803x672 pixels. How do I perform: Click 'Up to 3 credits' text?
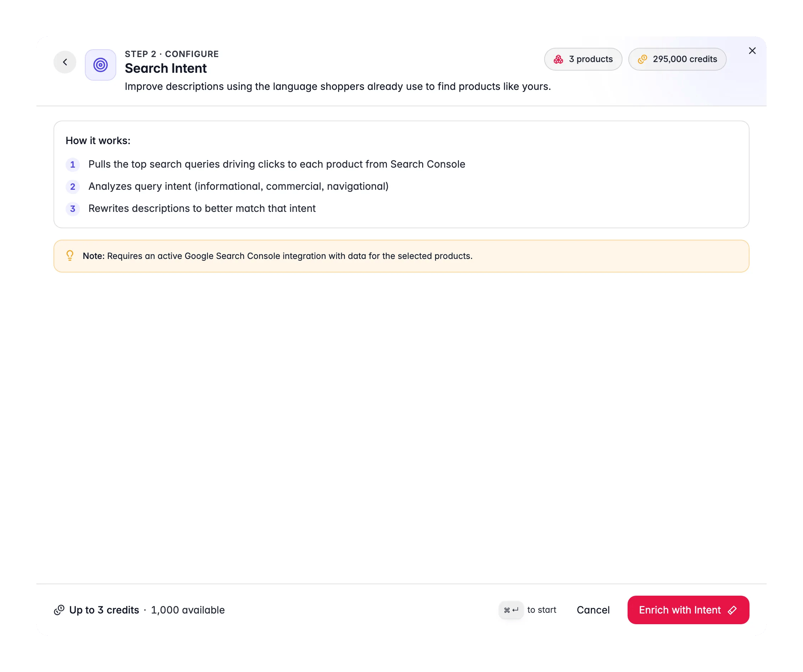click(x=104, y=610)
